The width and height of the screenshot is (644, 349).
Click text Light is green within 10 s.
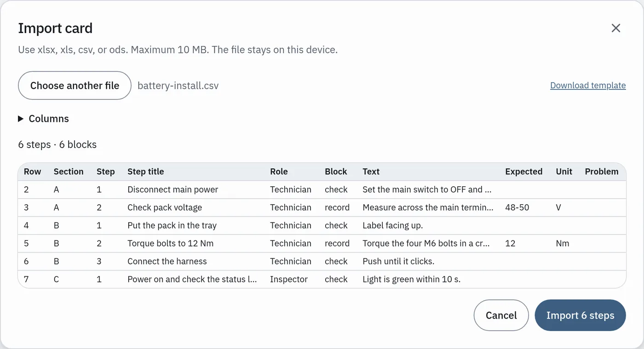tap(412, 279)
